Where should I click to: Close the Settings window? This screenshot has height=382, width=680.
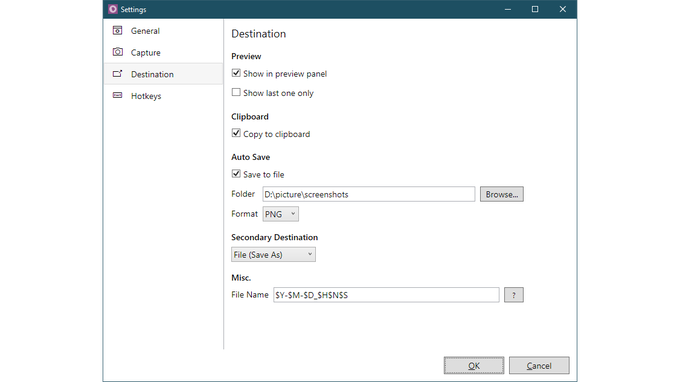click(563, 9)
